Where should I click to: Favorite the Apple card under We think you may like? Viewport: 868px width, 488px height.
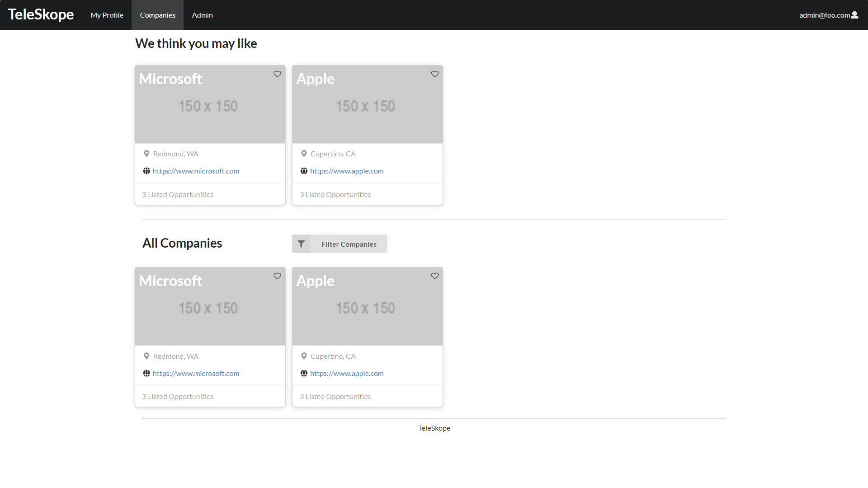(x=434, y=74)
